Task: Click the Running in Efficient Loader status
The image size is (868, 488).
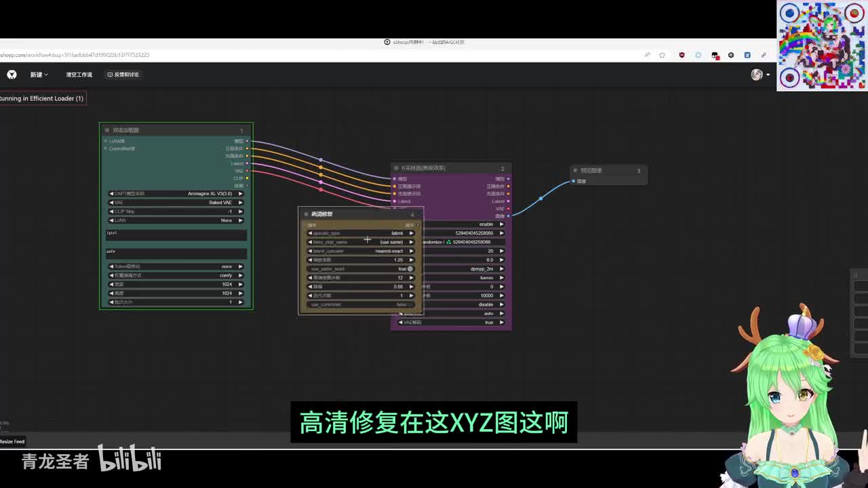Action: point(42,98)
